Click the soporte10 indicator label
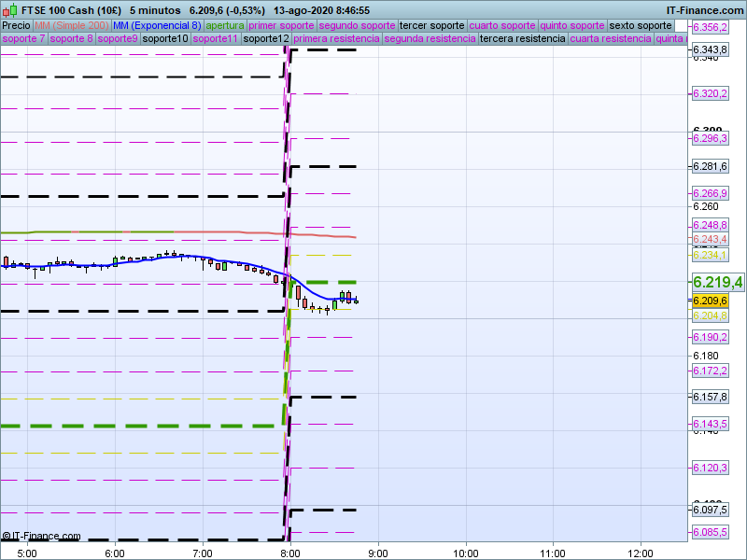This screenshot has height=560, width=747. tap(166, 39)
